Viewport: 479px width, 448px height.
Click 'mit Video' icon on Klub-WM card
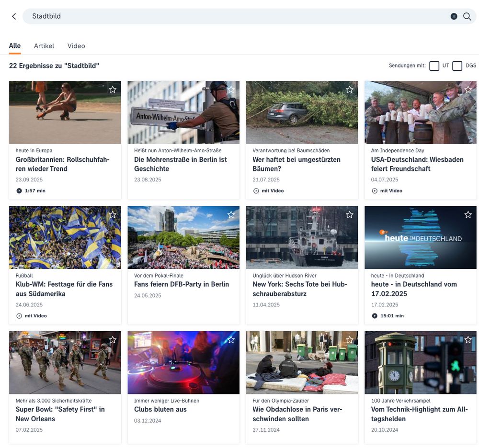[x=19, y=316]
